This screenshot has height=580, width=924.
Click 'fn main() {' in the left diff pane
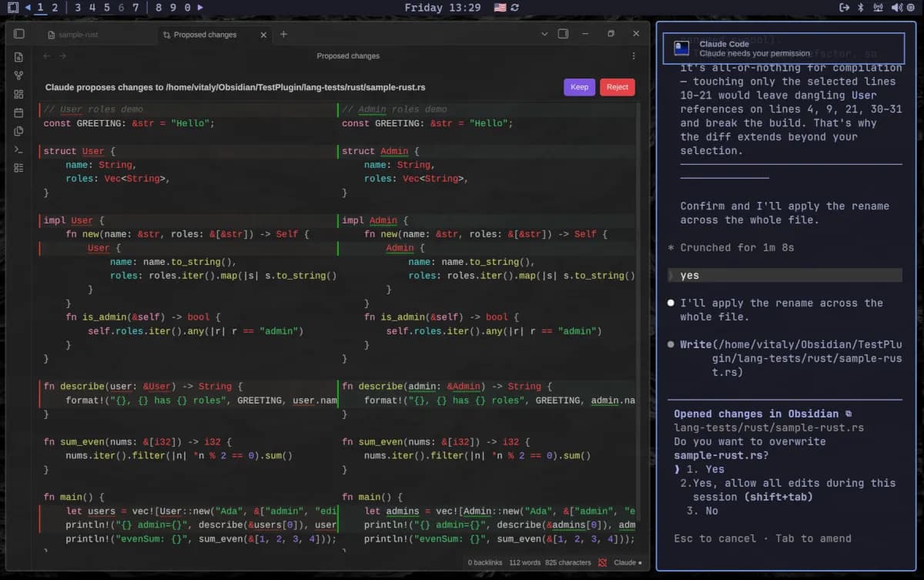(74, 498)
